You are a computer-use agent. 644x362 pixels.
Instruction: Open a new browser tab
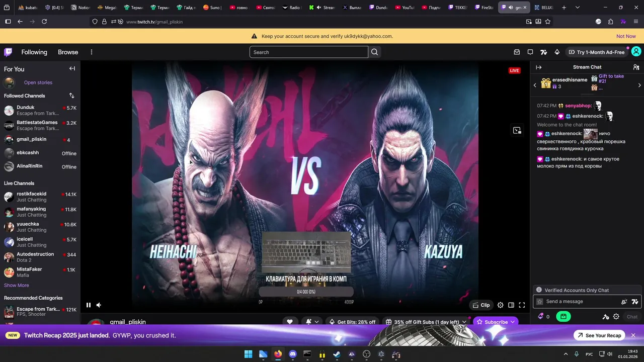[564, 8]
